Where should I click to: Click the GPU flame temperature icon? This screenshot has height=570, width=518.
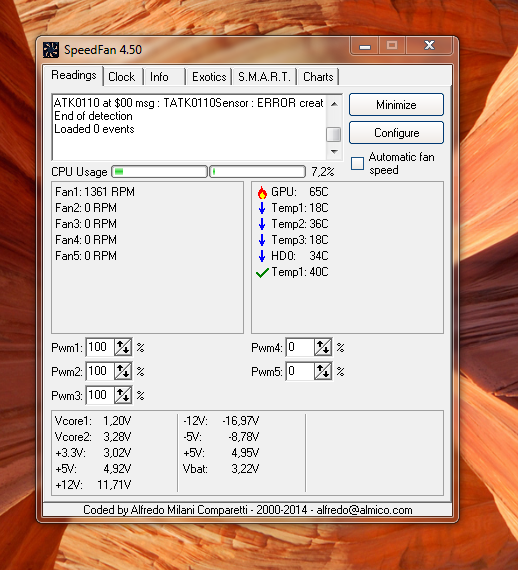262,192
